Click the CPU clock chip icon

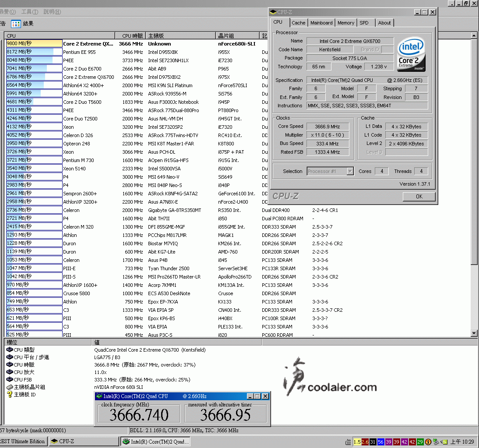click(x=10, y=364)
